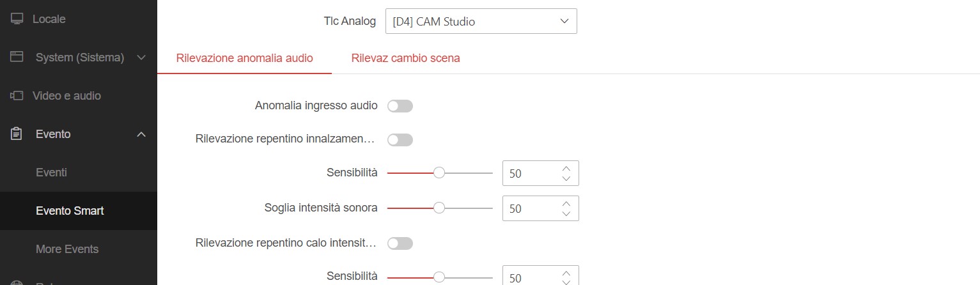980x285 pixels.
Task: Switch to the Rilevaz cambio scena tab
Action: [x=405, y=58]
